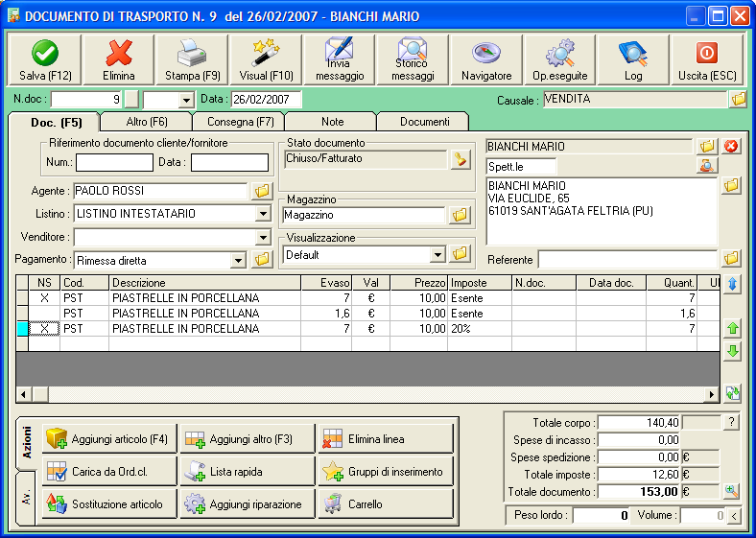Image resolution: width=756 pixels, height=538 pixels.
Task: Move selected row up with green arrow
Action: coord(733,329)
